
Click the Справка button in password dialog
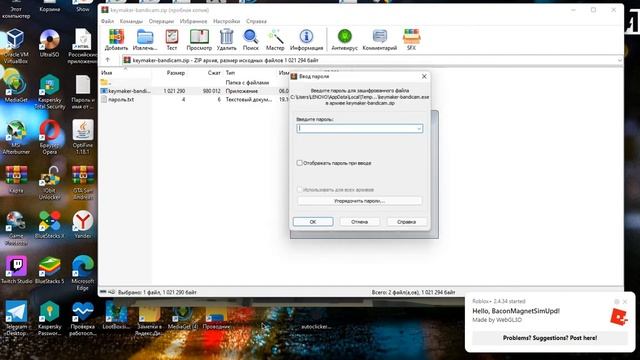[407, 222]
